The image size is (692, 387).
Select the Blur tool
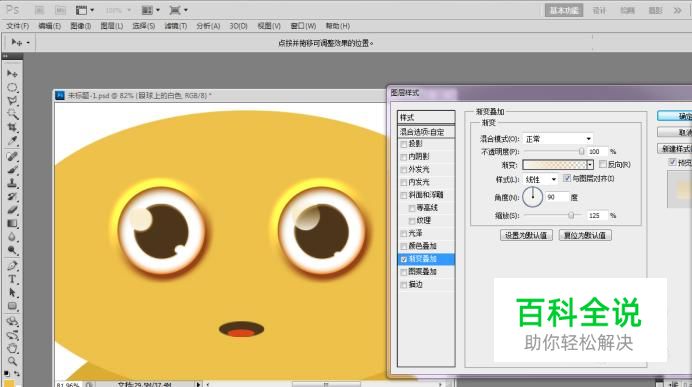[x=12, y=237]
